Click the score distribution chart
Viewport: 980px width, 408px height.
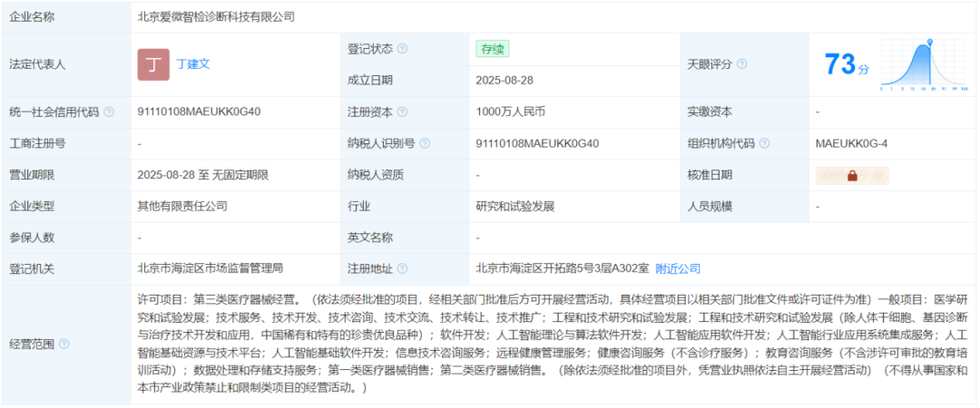[x=925, y=64]
